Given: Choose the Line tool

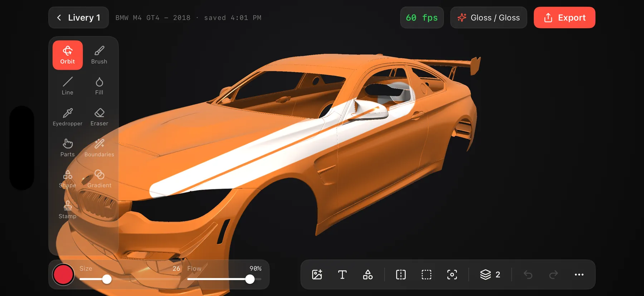Looking at the screenshot, I should (x=68, y=86).
